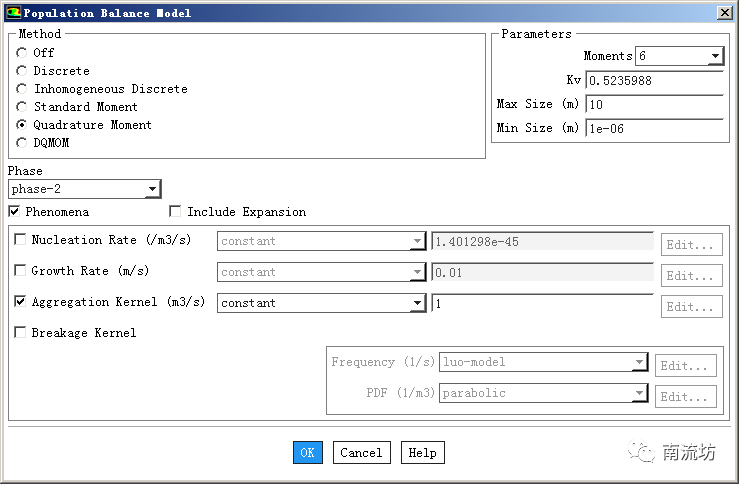Enable Include Expansion checkbox
Viewport: 739px width, 484px height.
pos(176,212)
